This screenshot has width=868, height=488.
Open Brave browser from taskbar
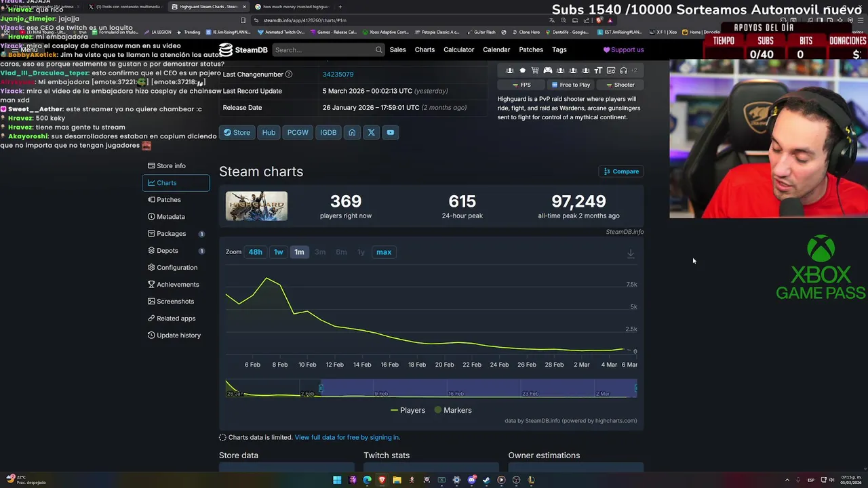[x=382, y=480]
